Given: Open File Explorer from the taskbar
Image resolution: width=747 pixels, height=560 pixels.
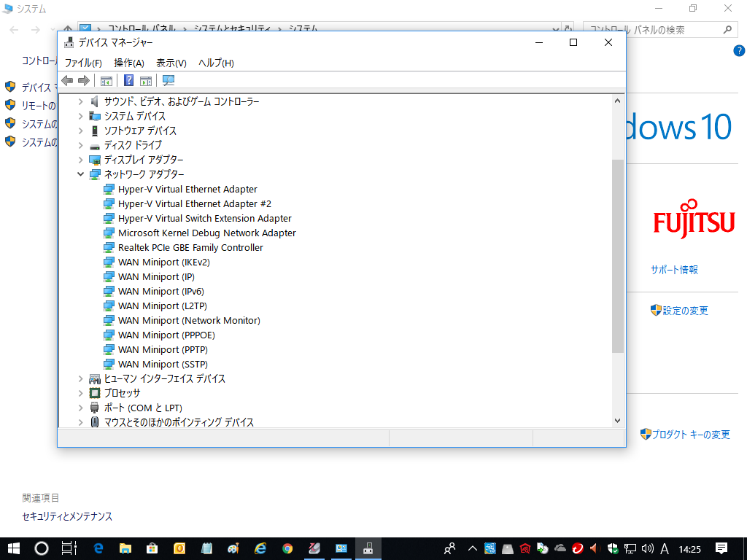Looking at the screenshot, I should (x=125, y=548).
